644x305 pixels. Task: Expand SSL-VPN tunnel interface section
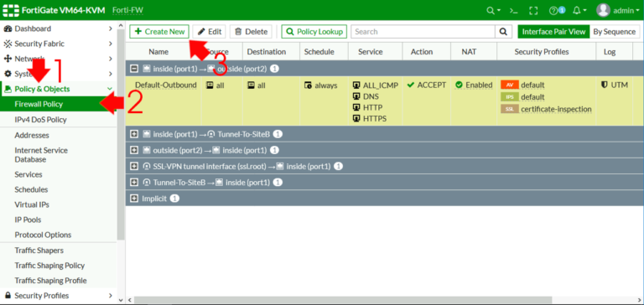click(134, 166)
